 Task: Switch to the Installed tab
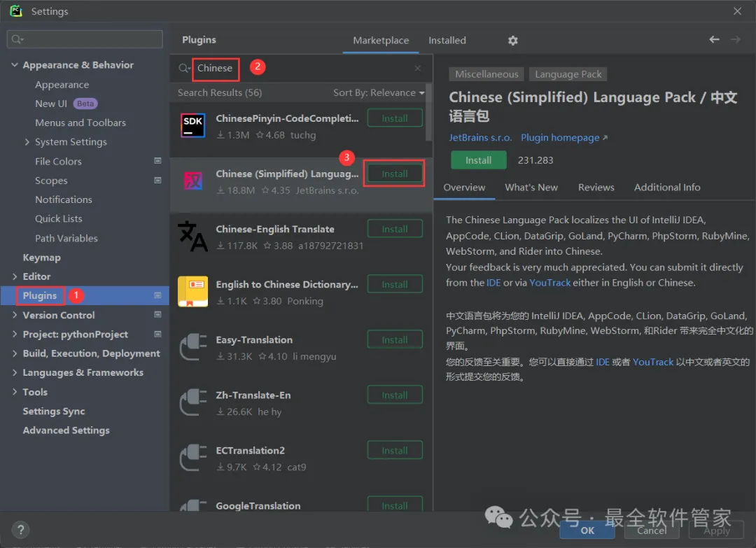click(x=447, y=41)
